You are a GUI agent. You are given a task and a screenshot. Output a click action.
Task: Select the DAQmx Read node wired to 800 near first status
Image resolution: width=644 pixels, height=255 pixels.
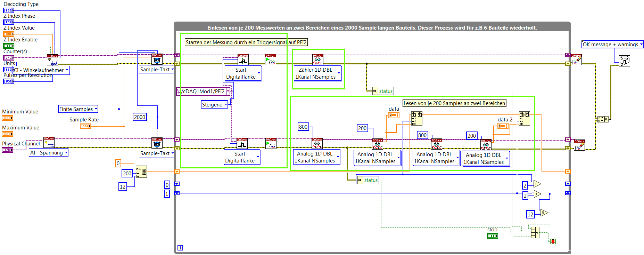pos(317,143)
